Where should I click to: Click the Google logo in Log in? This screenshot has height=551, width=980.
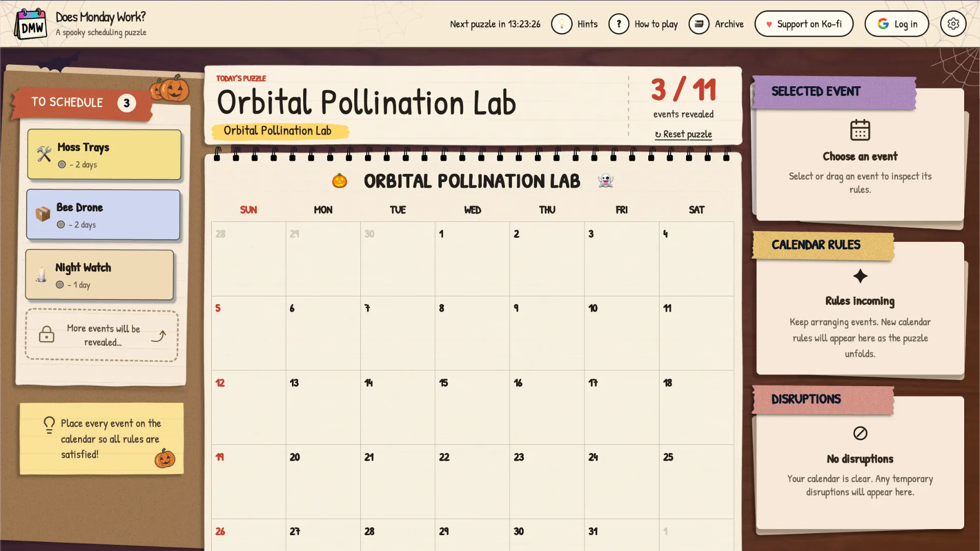tap(883, 24)
